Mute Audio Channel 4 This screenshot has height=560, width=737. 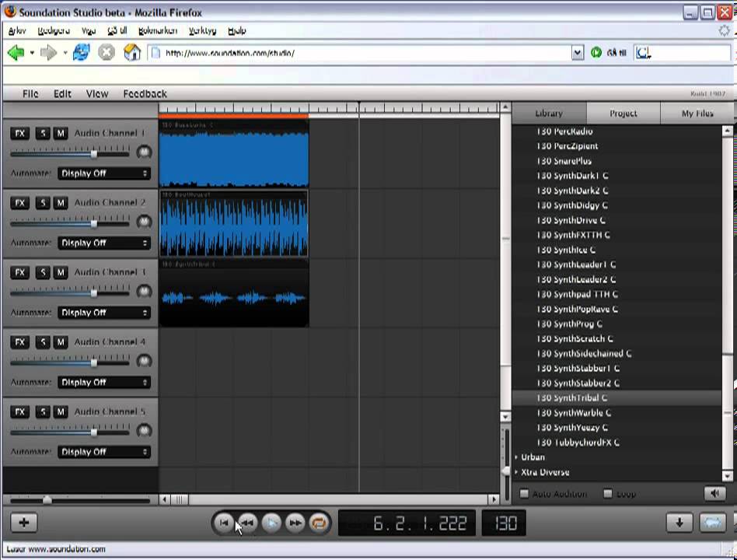tap(60, 342)
